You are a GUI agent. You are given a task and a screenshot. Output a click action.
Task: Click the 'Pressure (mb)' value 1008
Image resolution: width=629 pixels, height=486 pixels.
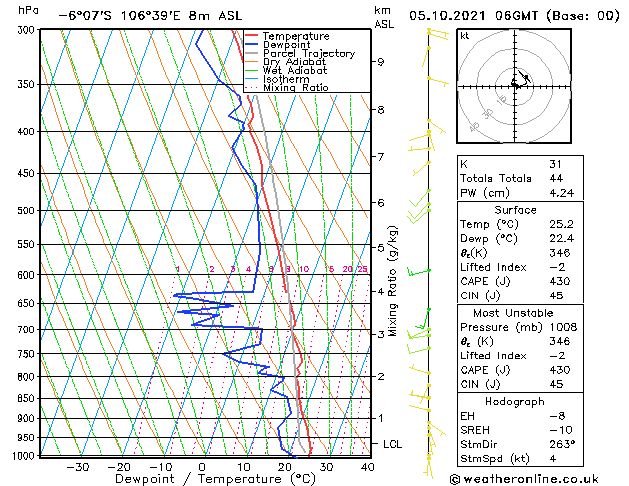564,327
